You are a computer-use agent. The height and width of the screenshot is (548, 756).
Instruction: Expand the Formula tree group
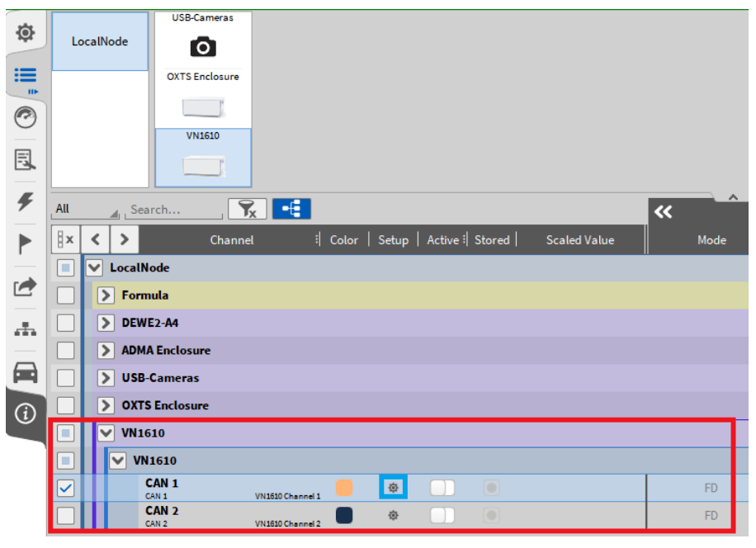coord(106,295)
